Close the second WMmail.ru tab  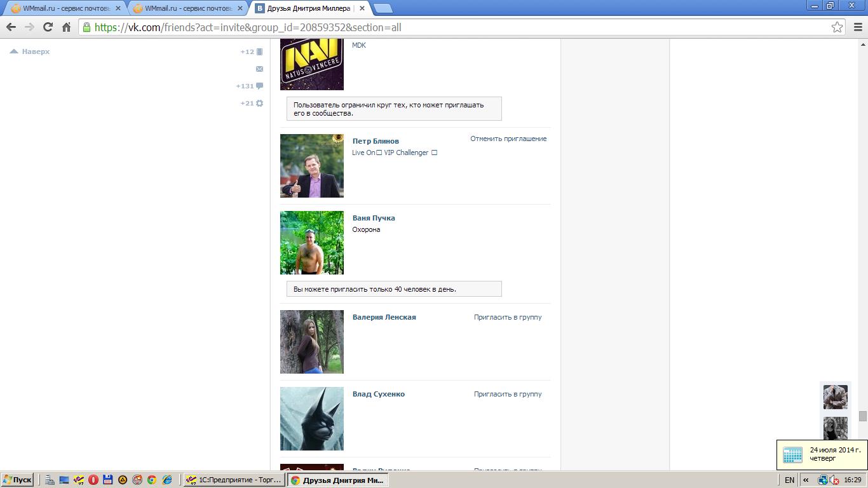click(x=240, y=9)
